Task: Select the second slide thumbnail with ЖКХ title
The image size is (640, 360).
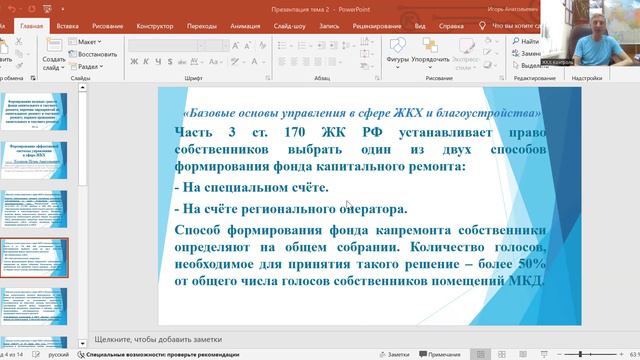Action: tap(34, 160)
